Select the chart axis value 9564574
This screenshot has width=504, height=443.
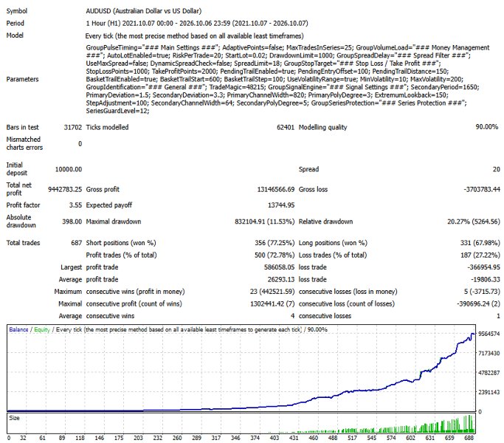tap(489, 334)
